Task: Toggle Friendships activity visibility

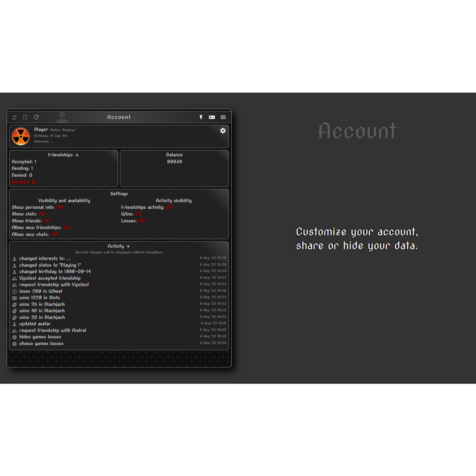Action: (169, 207)
